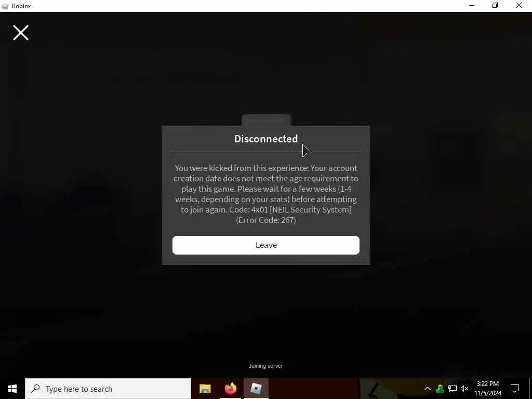The image size is (532, 399).
Task: Open the Windows notification center icon
Action: coord(515,389)
